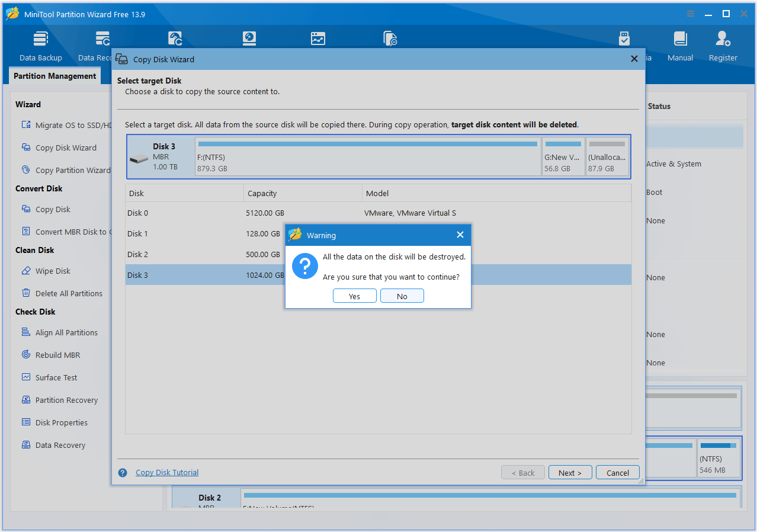Image resolution: width=757 pixels, height=532 pixels.
Task: Click the Model column header
Action: click(x=496, y=193)
